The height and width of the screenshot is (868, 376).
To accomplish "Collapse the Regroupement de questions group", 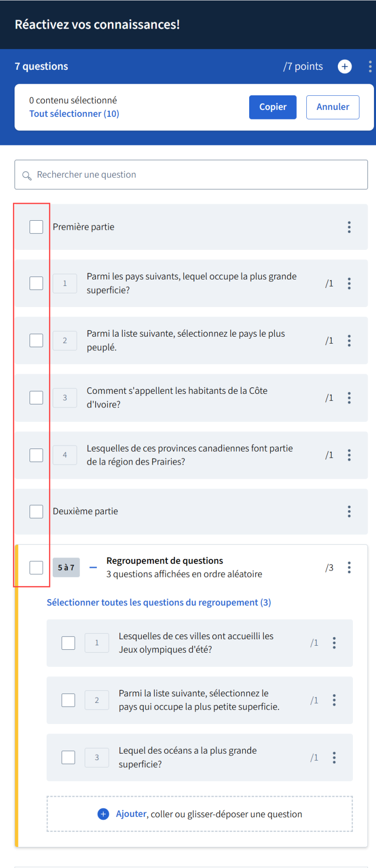I will [x=93, y=567].
